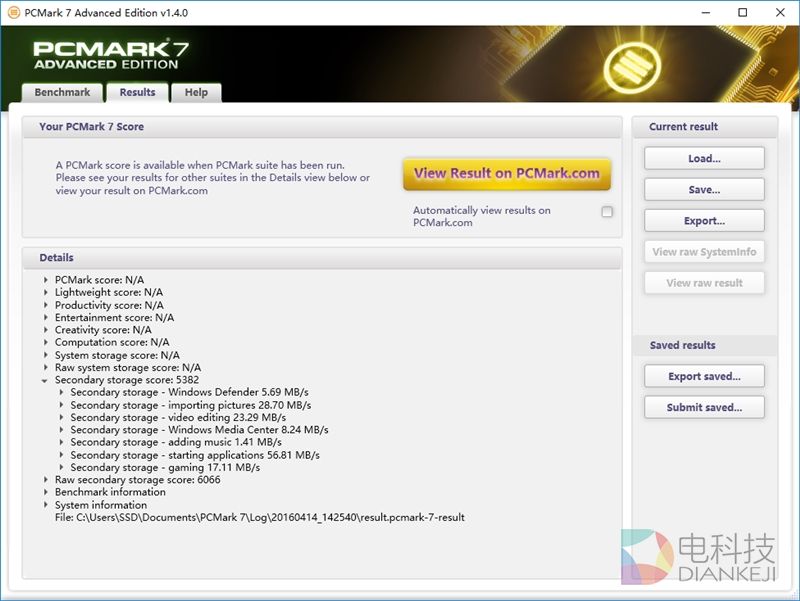
Task: Click the Load... button
Action: [x=704, y=158]
